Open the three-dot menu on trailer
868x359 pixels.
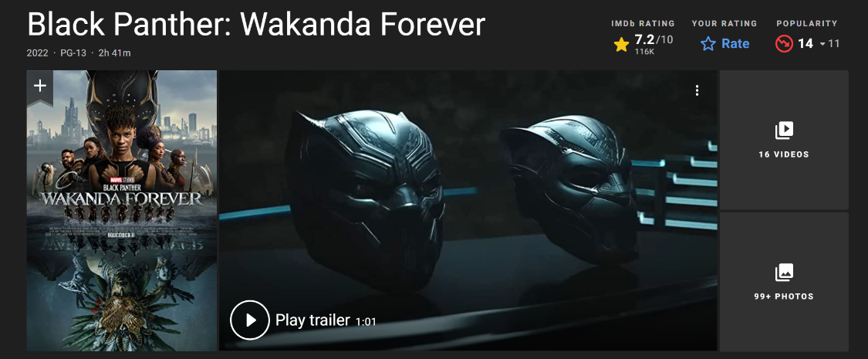(697, 90)
